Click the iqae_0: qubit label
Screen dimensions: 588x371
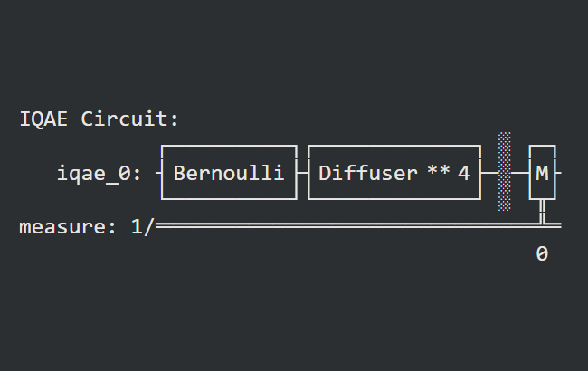pyautogui.click(x=99, y=174)
